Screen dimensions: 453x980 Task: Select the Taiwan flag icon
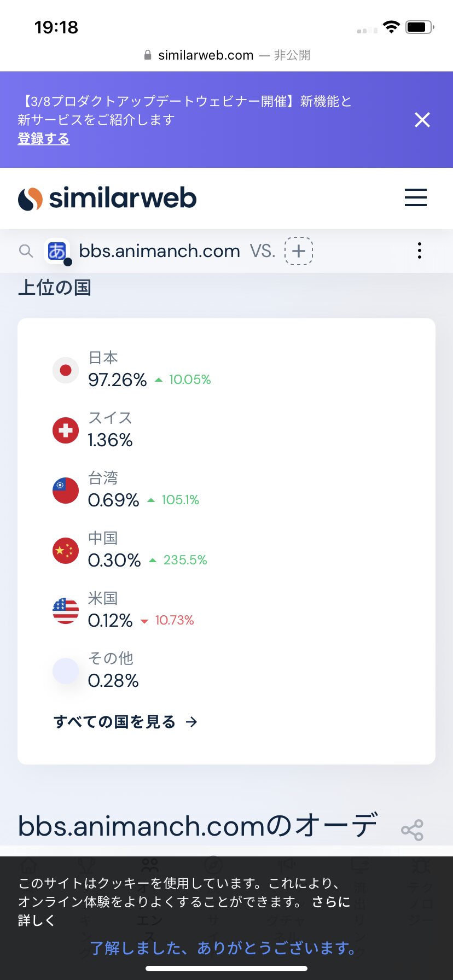pos(66,491)
